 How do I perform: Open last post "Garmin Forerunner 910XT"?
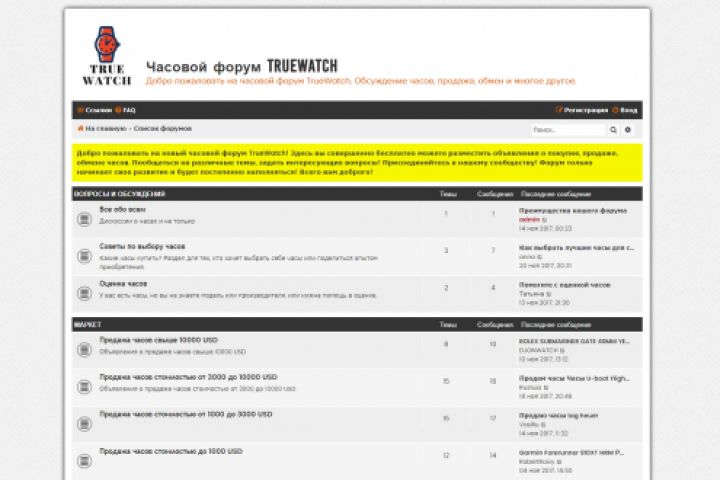572,453
